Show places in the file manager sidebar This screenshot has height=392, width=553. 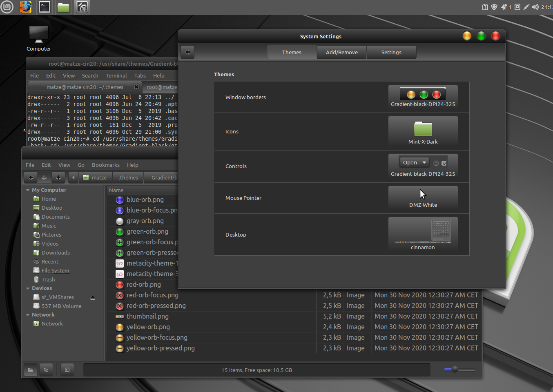31,370
